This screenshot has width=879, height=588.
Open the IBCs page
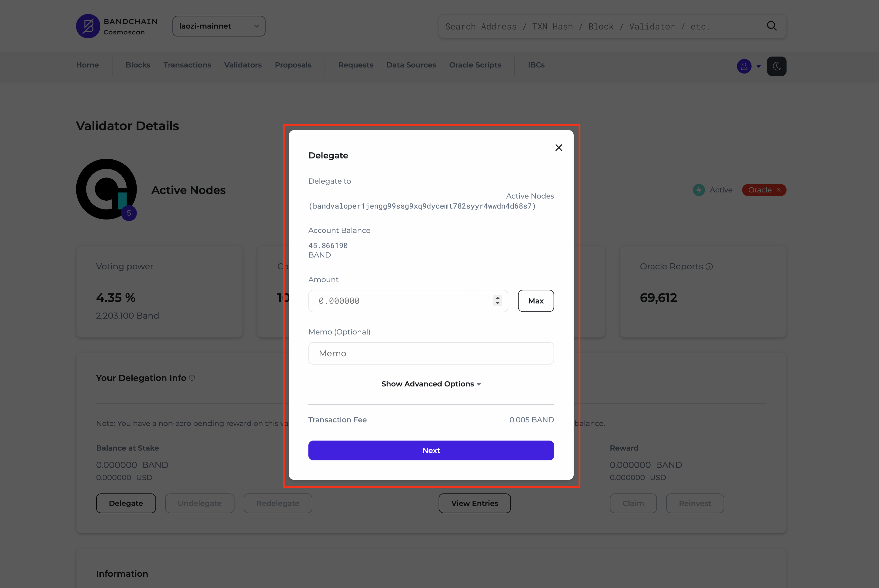click(536, 65)
